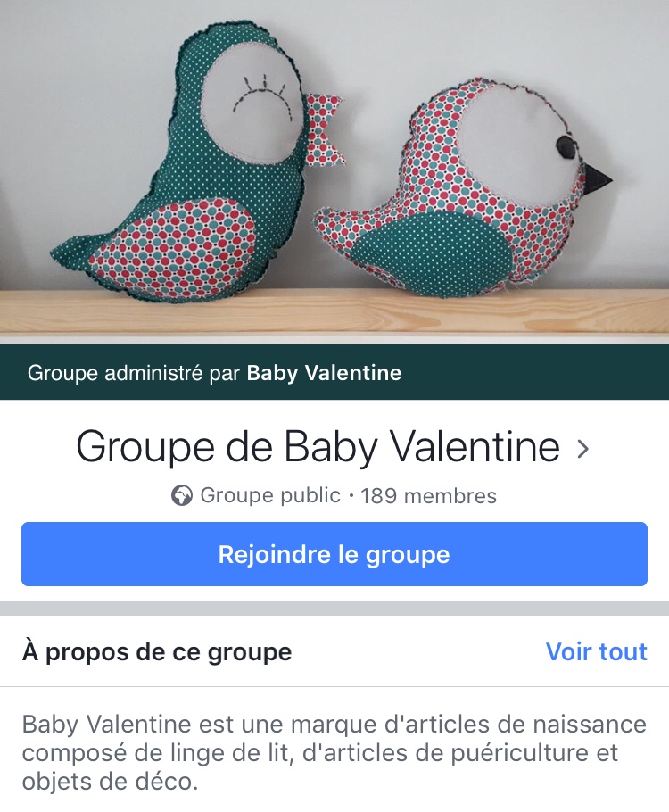
Task: Click the stitched closed eye on green bird
Action: pos(260,94)
